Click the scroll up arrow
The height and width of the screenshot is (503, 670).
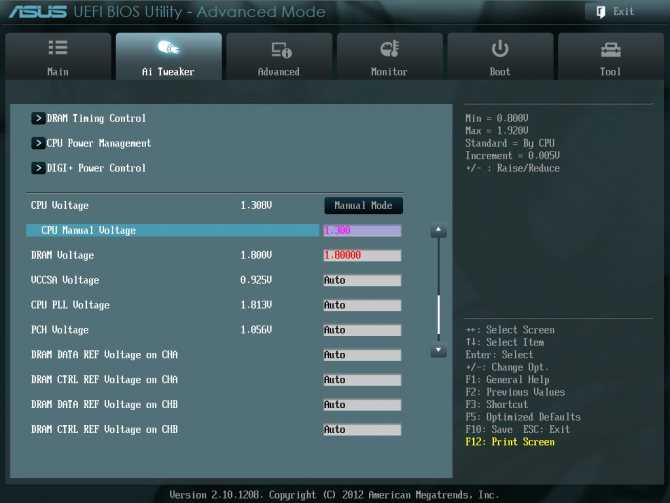pos(438,231)
